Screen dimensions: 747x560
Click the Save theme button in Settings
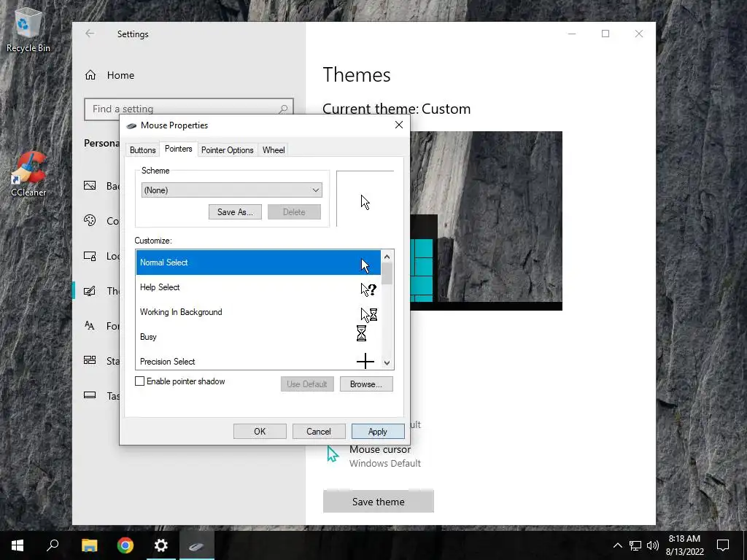pos(379,502)
